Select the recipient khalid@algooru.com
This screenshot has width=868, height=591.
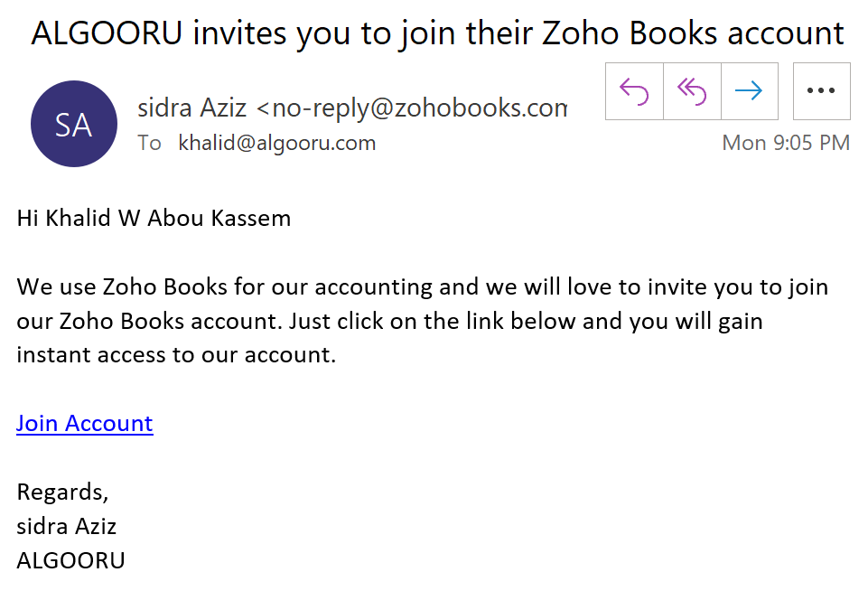click(x=276, y=143)
